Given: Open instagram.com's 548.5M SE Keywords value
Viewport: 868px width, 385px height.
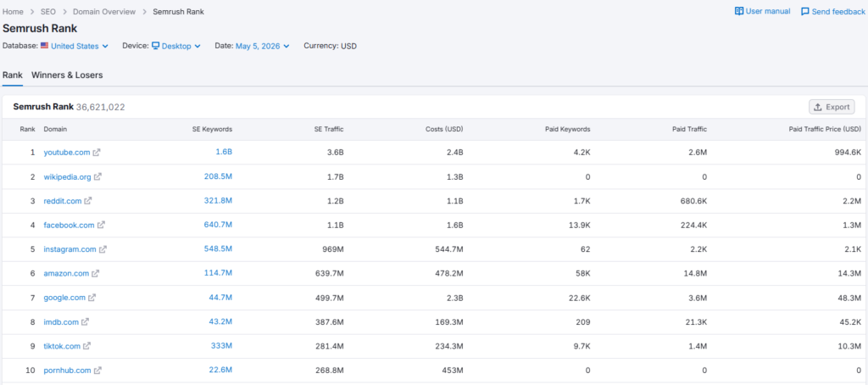Looking at the screenshot, I should [218, 248].
